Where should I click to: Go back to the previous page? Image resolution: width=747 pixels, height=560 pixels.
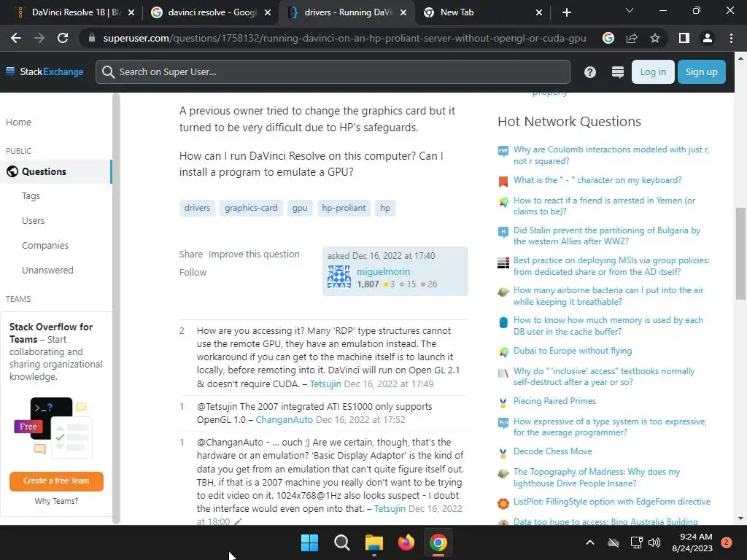coord(16,38)
